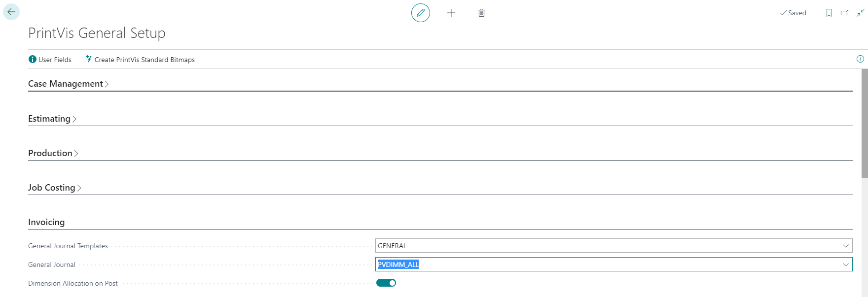Go back using the left arrow button
This screenshot has width=868, height=297.
click(x=11, y=12)
